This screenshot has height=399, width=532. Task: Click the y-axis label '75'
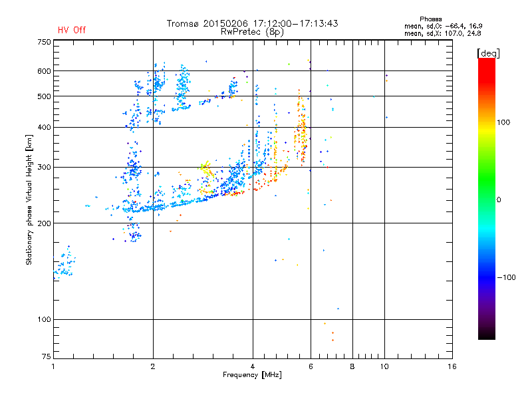point(47,356)
